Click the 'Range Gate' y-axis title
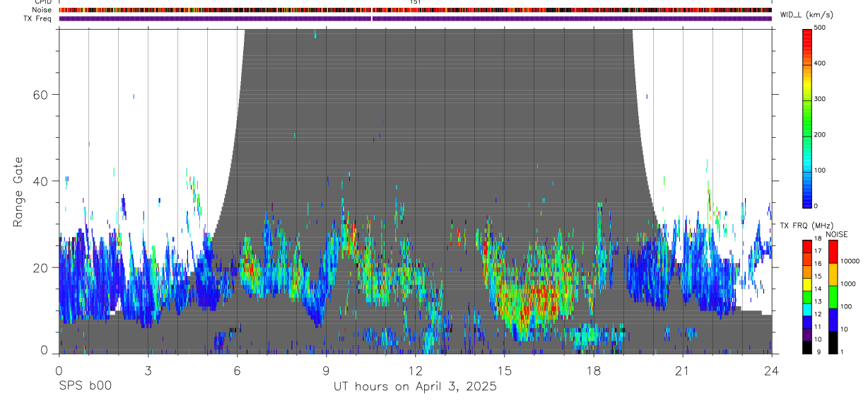Screen dimensions: 868x401 [18, 192]
